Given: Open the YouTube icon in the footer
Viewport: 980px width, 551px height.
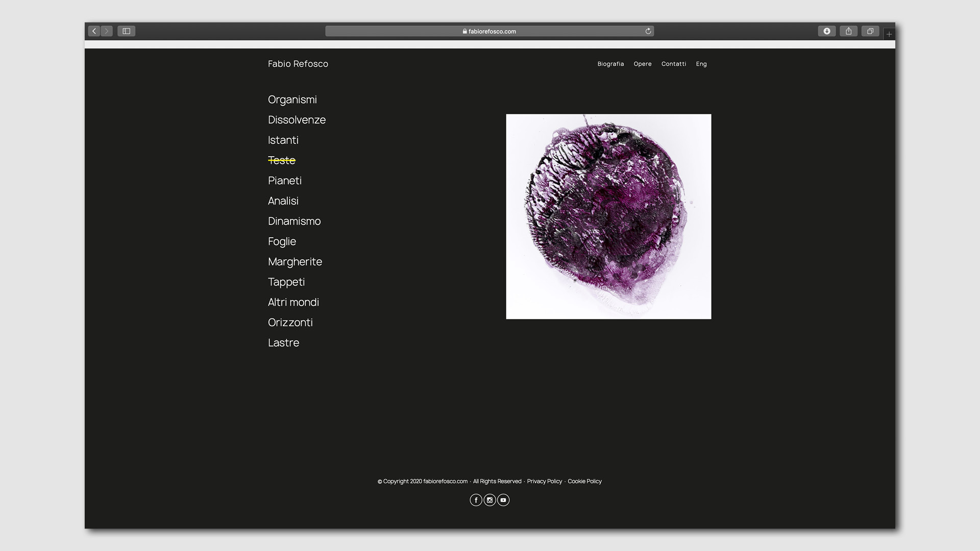Looking at the screenshot, I should point(503,500).
